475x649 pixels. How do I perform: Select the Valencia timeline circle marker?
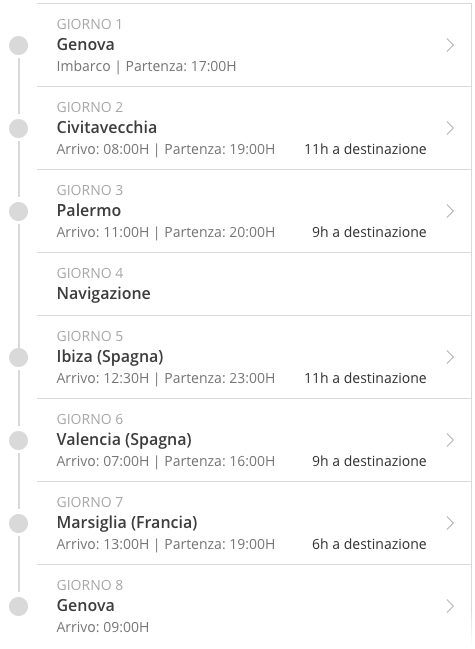(x=19, y=440)
